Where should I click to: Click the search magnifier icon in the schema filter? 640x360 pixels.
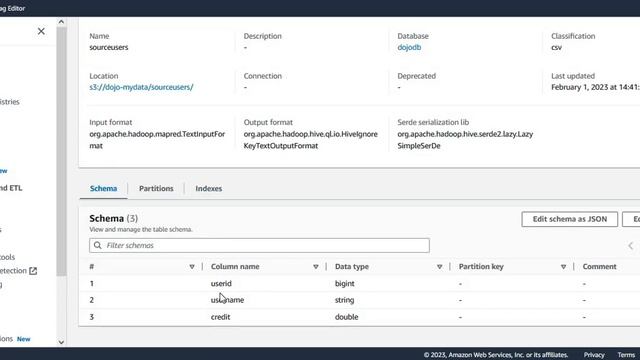click(x=98, y=245)
